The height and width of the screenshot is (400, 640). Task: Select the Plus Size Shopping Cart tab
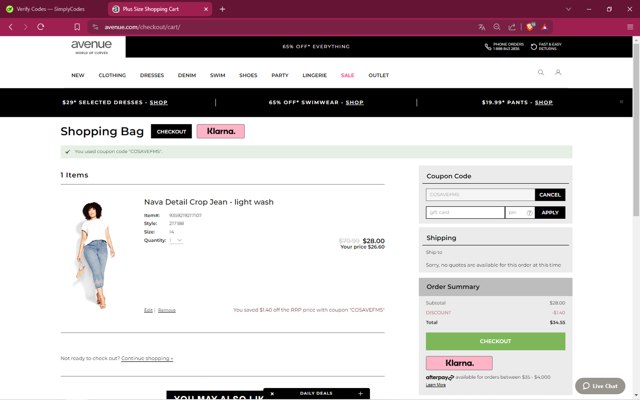(x=160, y=9)
